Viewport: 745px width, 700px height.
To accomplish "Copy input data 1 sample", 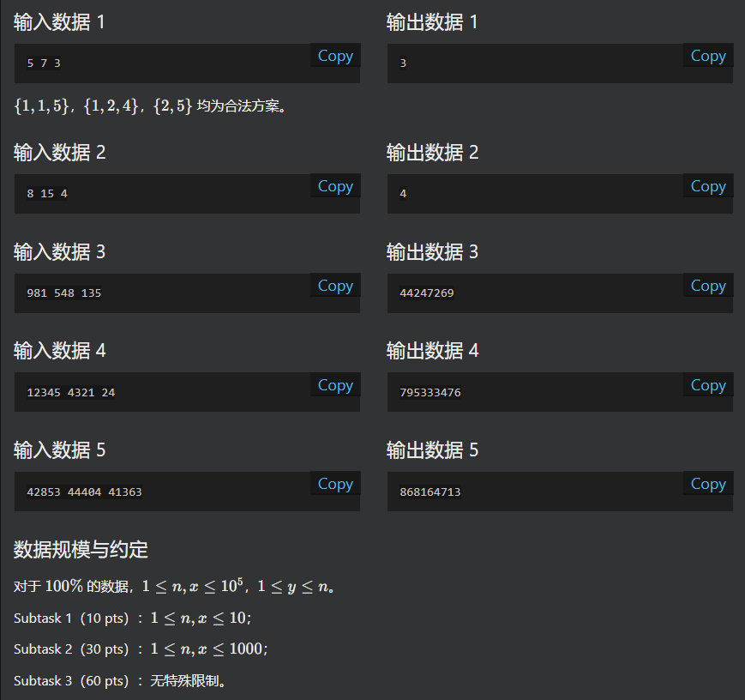I will [335, 55].
